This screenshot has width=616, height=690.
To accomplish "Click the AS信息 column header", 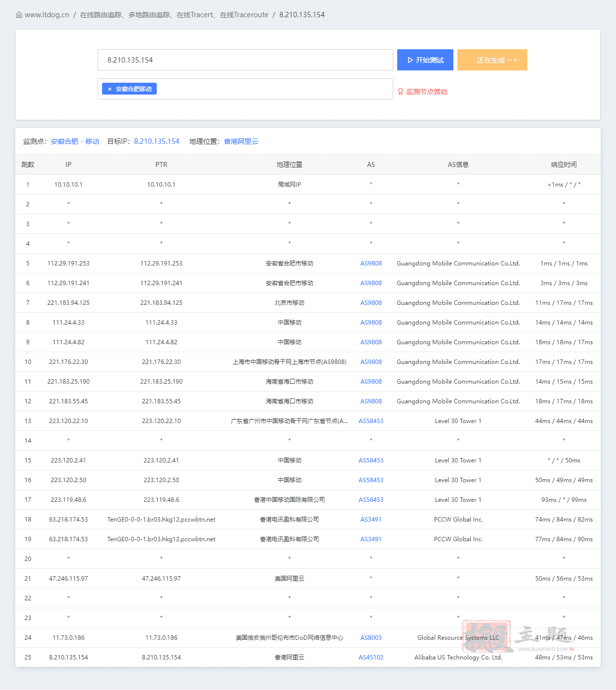I will click(458, 164).
